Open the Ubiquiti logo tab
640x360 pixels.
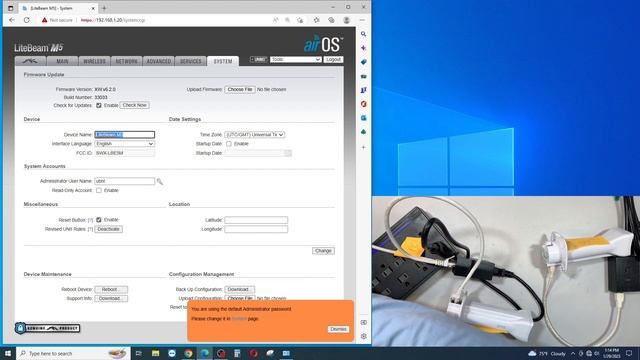pos(31,61)
